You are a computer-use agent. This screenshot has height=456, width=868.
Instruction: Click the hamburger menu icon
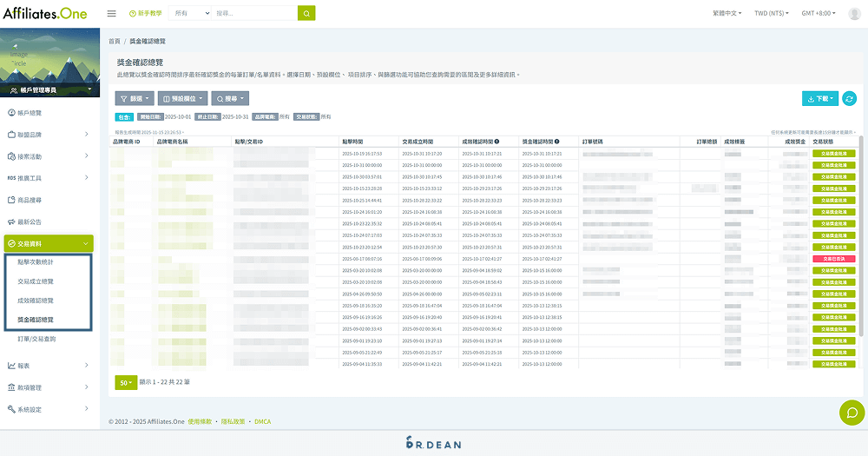[x=111, y=14]
